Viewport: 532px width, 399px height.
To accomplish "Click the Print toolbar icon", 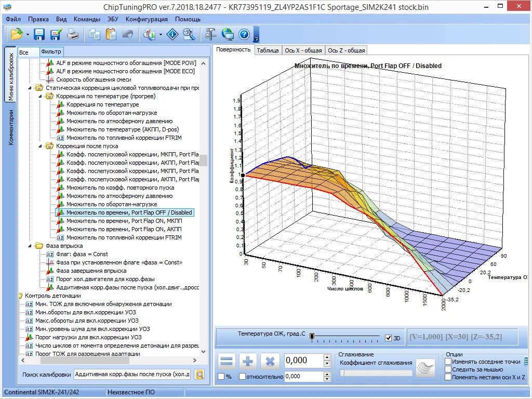I will click(73, 34).
